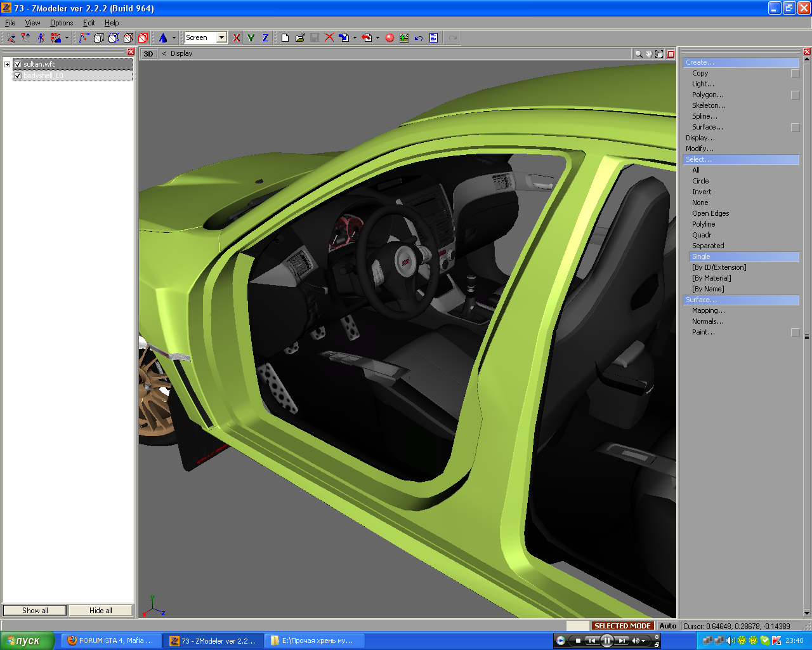Click the New file icon in toolbar
The width and height of the screenshot is (812, 650).
coord(285,38)
